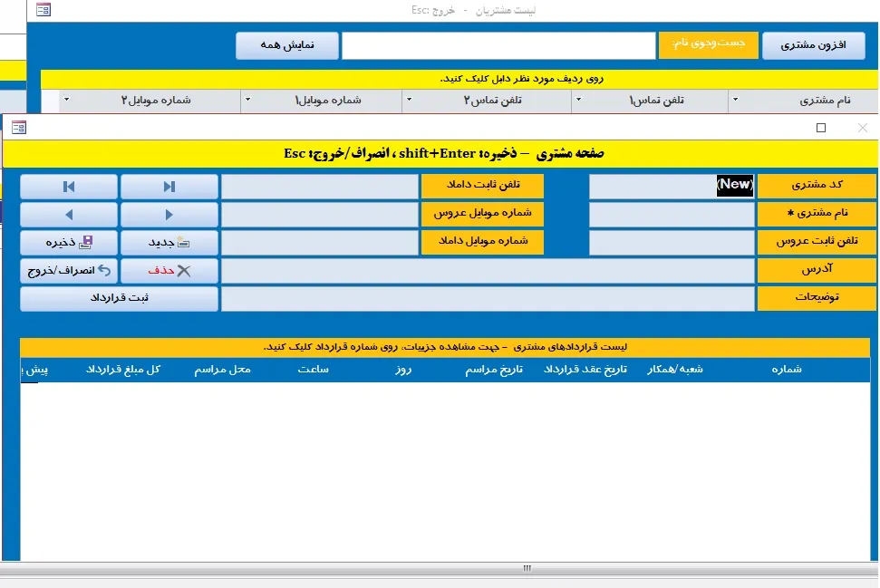This screenshot has width=880, height=588.
Task: Open the نام مشتری column filter dropdown
Action: [735, 101]
